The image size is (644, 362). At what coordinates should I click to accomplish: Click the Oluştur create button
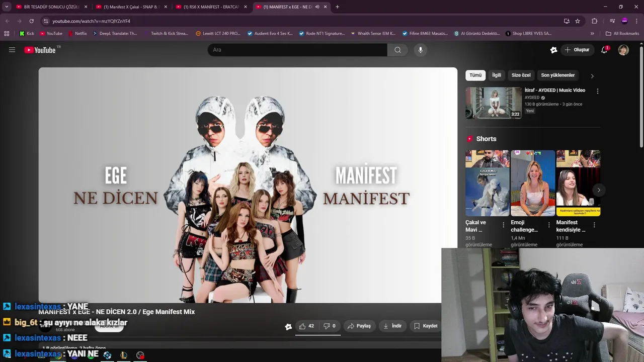point(577,50)
